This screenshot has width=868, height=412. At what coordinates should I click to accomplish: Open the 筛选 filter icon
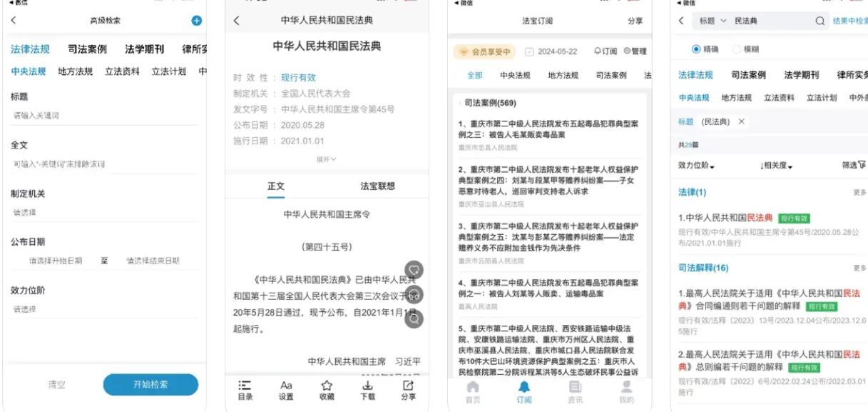[x=854, y=165]
